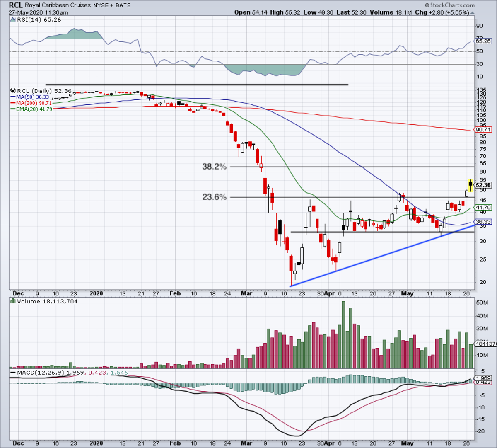Select the RSI(14) indicator icon

point(13,19)
